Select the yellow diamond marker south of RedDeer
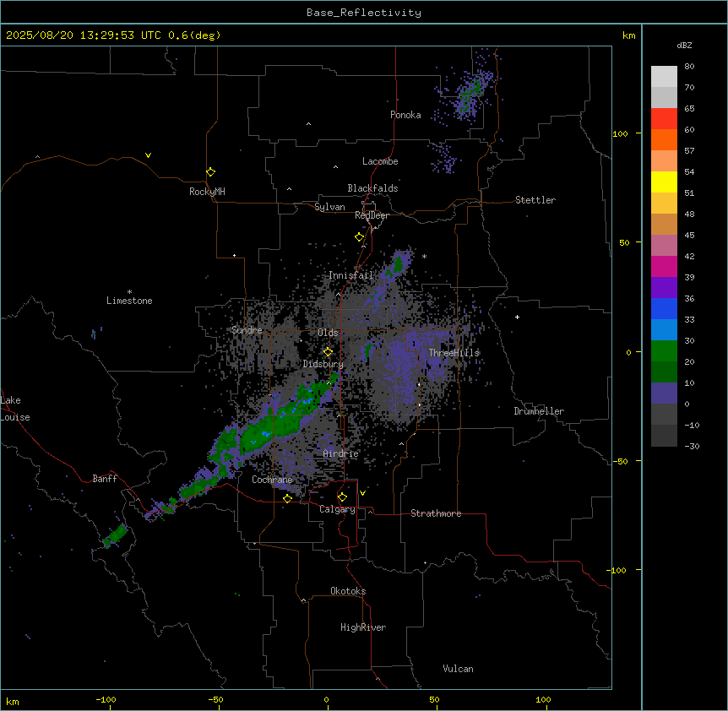Screen dimensions: 728x711 [360, 237]
